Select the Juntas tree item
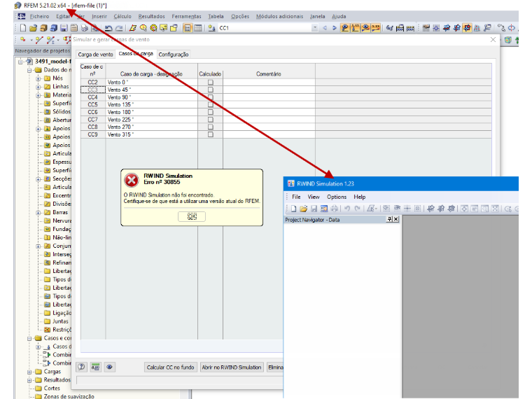The height and width of the screenshot is (399, 532). (x=60, y=321)
